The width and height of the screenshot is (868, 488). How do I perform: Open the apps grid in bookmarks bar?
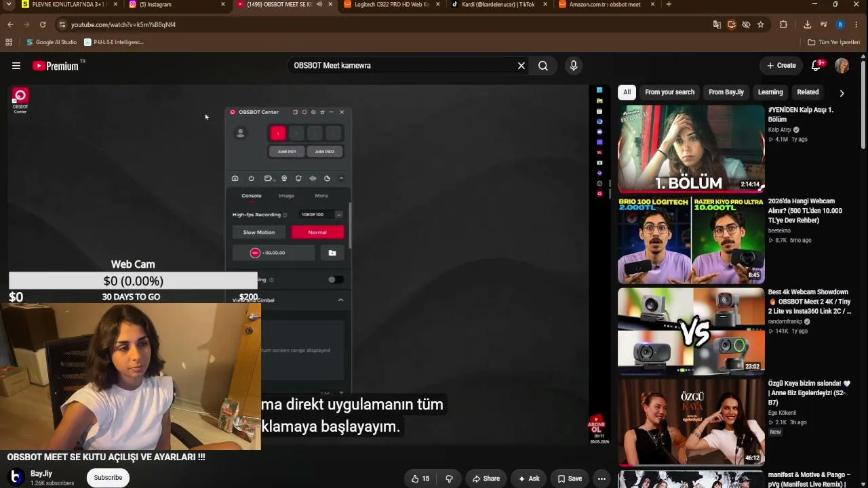[x=9, y=42]
